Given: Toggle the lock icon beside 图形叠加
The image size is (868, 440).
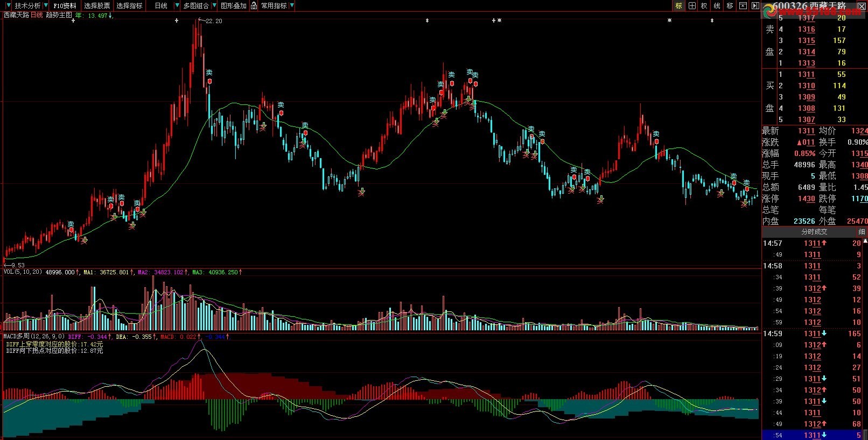Looking at the screenshot, I should pyautogui.click(x=255, y=5).
